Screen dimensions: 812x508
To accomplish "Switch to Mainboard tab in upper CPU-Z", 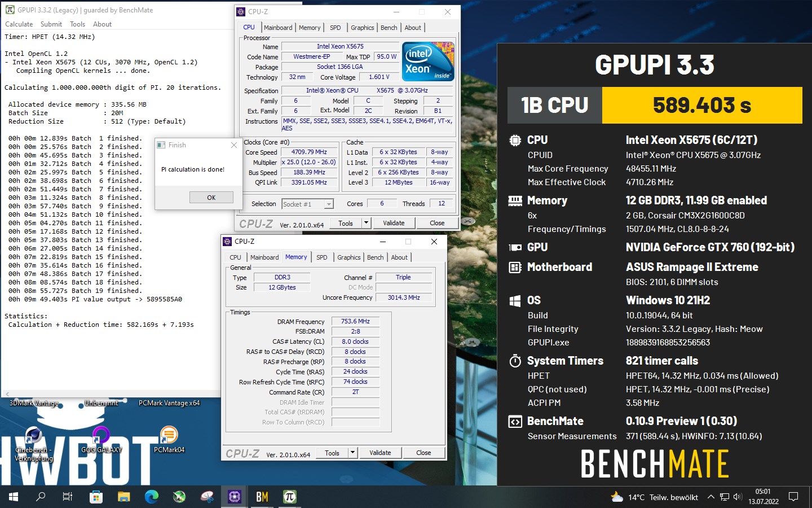I will pos(278,28).
